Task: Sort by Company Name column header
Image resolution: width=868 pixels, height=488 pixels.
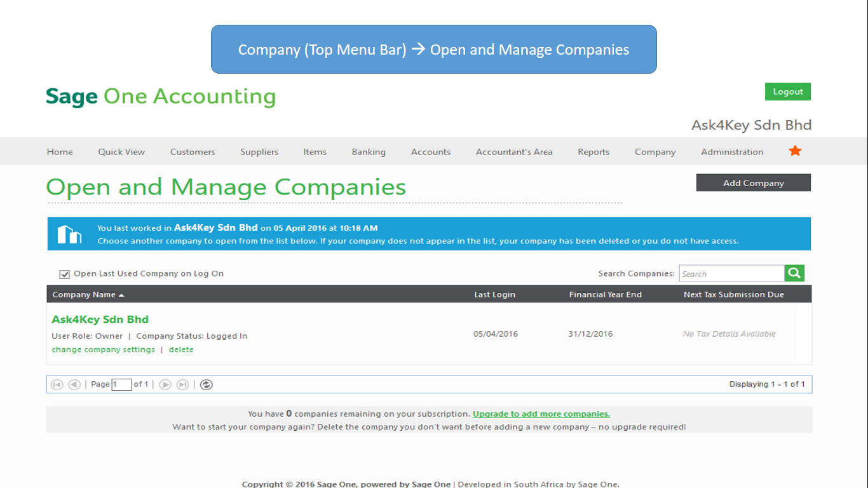Action: 88,294
